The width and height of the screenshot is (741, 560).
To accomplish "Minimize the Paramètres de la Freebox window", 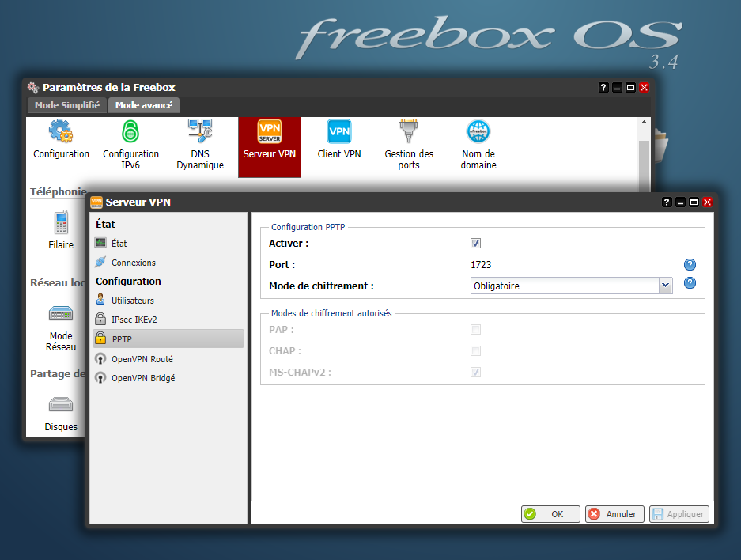I will pyautogui.click(x=617, y=88).
